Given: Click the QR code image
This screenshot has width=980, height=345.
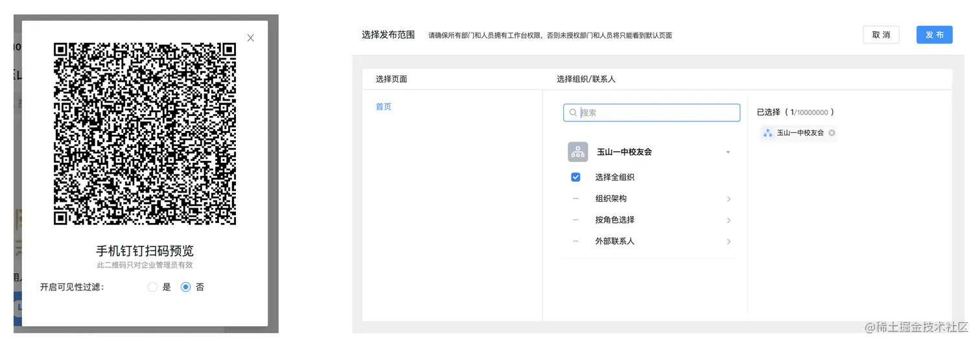Looking at the screenshot, I should 145,134.
